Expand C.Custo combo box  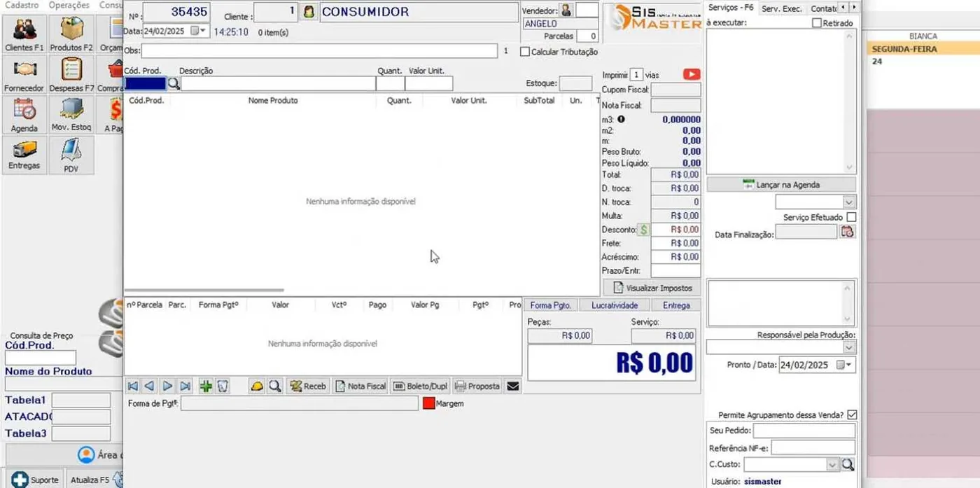832,464
